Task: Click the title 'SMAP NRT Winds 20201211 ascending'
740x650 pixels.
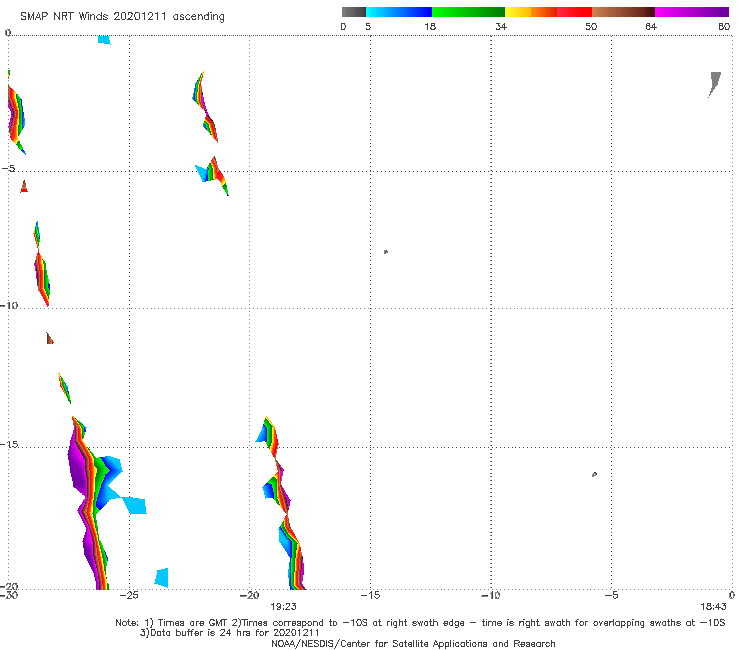Action: click(122, 17)
